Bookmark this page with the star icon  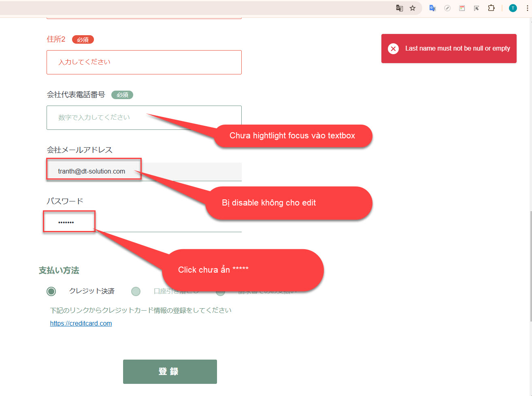tap(413, 8)
